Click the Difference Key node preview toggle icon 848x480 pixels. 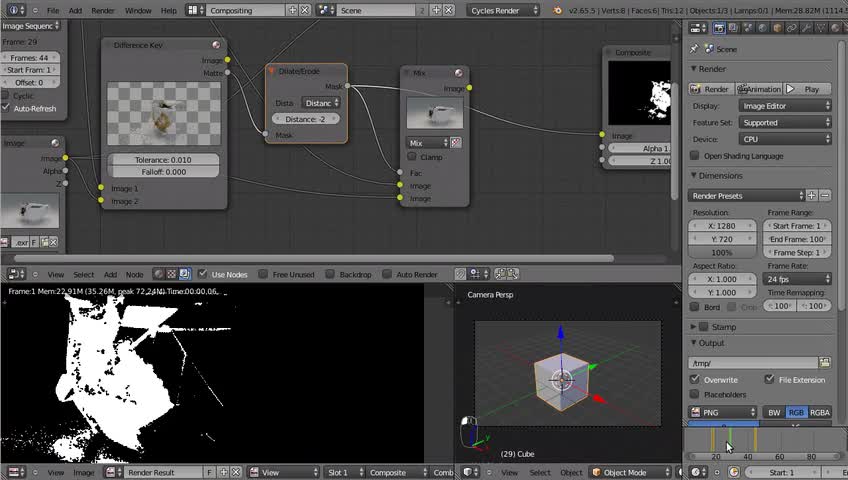pyautogui.click(x=215, y=45)
